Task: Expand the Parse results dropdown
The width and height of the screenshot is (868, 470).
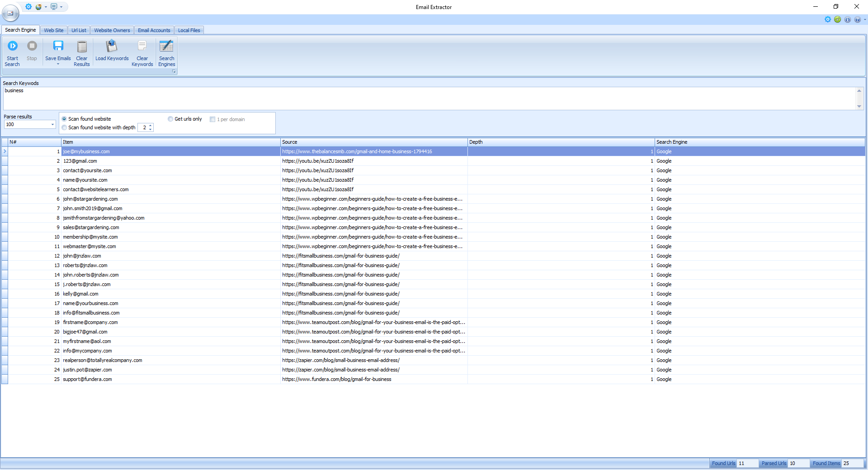Action: pos(52,125)
